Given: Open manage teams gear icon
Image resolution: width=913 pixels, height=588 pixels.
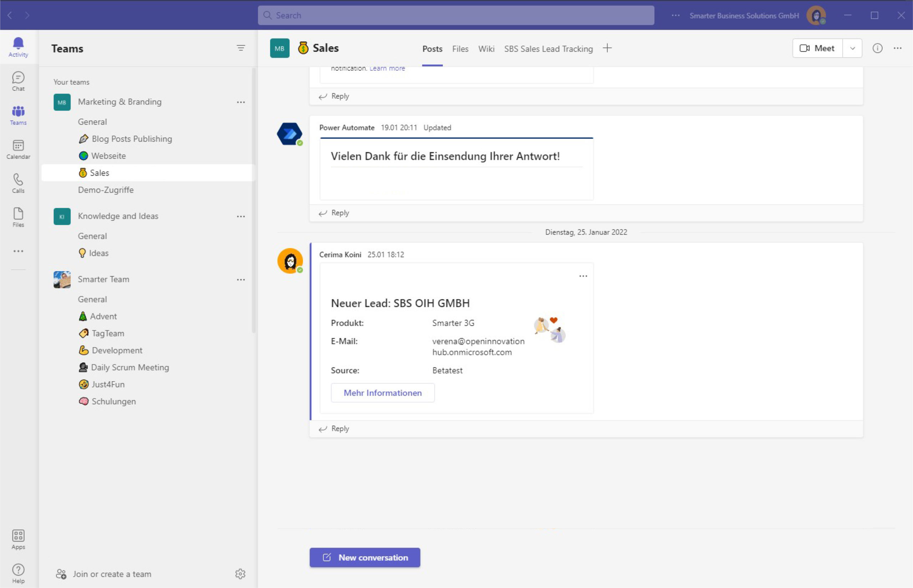Looking at the screenshot, I should [x=240, y=573].
